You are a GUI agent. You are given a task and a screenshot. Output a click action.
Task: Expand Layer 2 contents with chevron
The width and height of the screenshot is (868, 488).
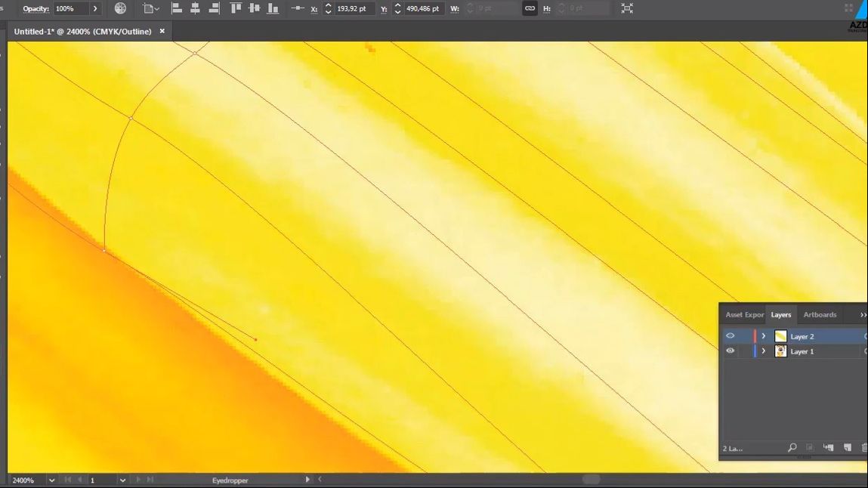point(764,336)
